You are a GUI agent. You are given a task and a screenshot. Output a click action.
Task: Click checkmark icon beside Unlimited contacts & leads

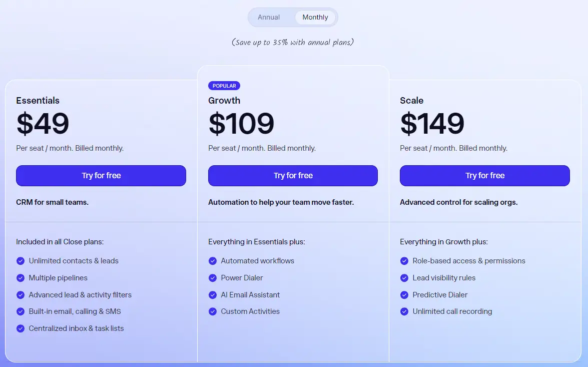point(21,261)
